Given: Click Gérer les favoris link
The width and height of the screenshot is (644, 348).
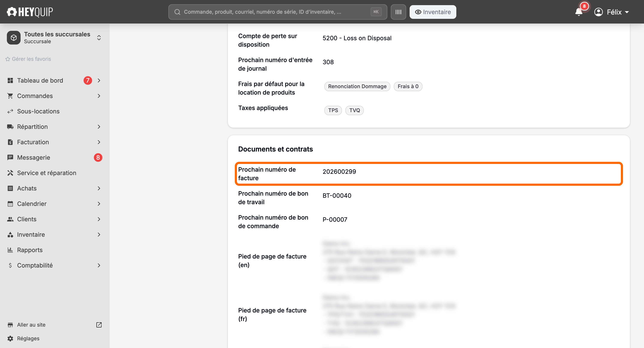Looking at the screenshot, I should (x=28, y=59).
